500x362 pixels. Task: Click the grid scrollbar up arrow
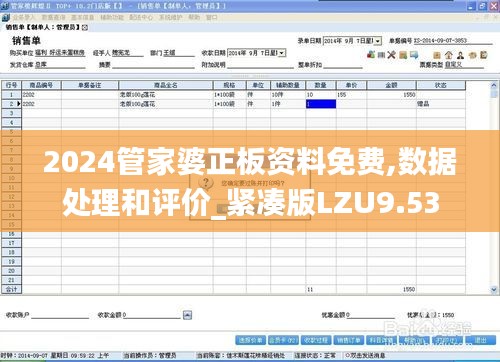coord(494,85)
